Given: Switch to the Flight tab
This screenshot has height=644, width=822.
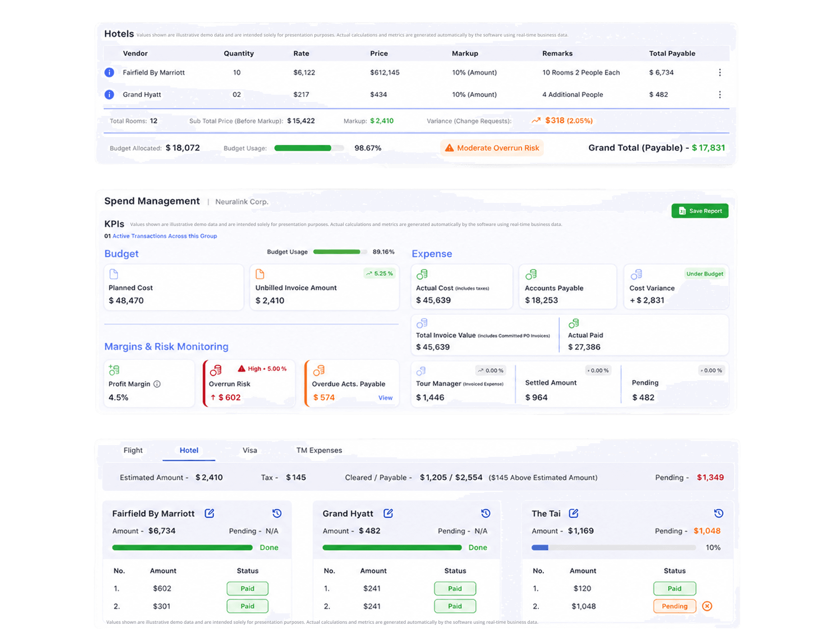Looking at the screenshot, I should tap(133, 450).
